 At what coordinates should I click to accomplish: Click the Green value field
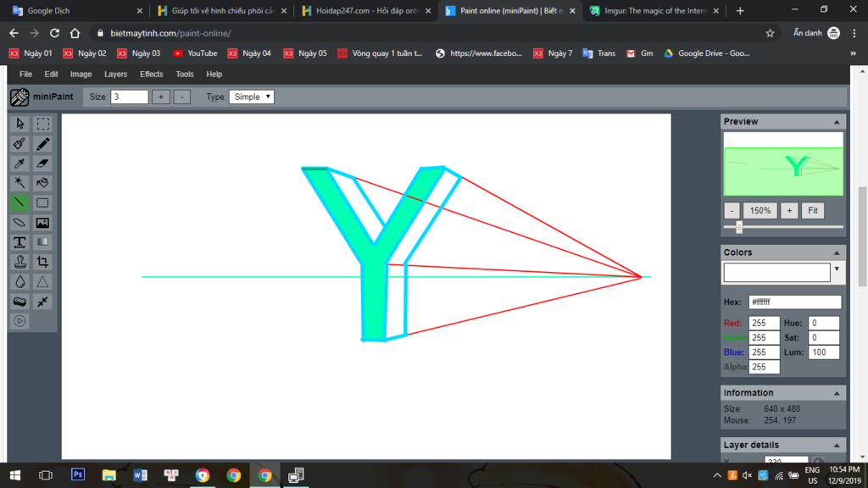(x=764, y=337)
